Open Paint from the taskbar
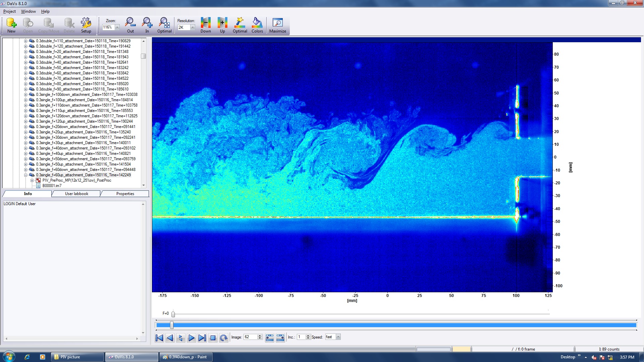Image resolution: width=644 pixels, height=362 pixels. [185, 356]
